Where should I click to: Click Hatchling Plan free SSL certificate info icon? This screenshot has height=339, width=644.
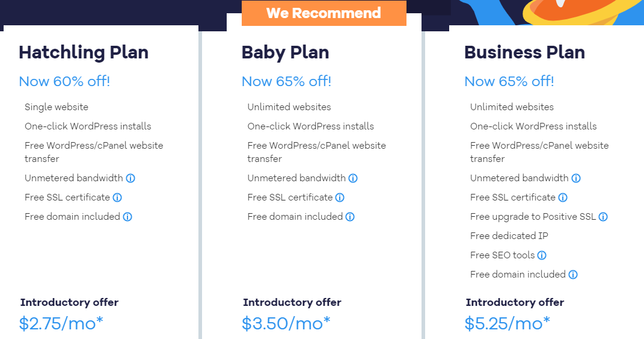point(117,197)
